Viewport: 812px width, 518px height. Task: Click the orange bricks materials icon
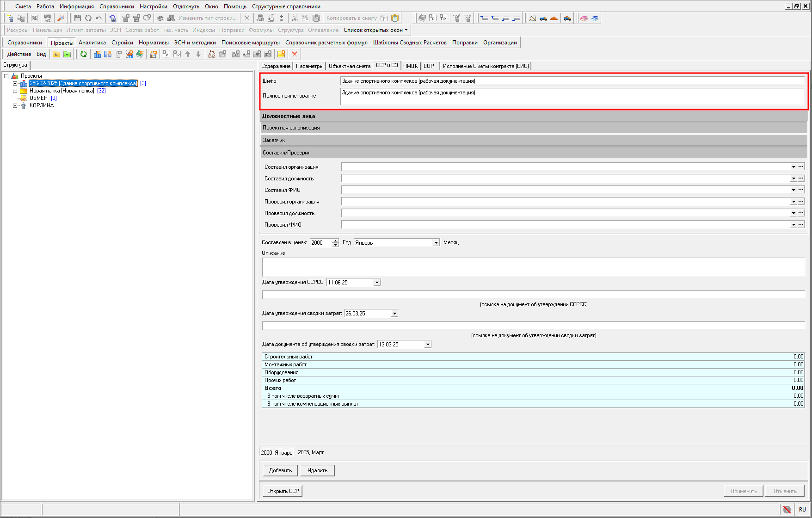[x=554, y=18]
